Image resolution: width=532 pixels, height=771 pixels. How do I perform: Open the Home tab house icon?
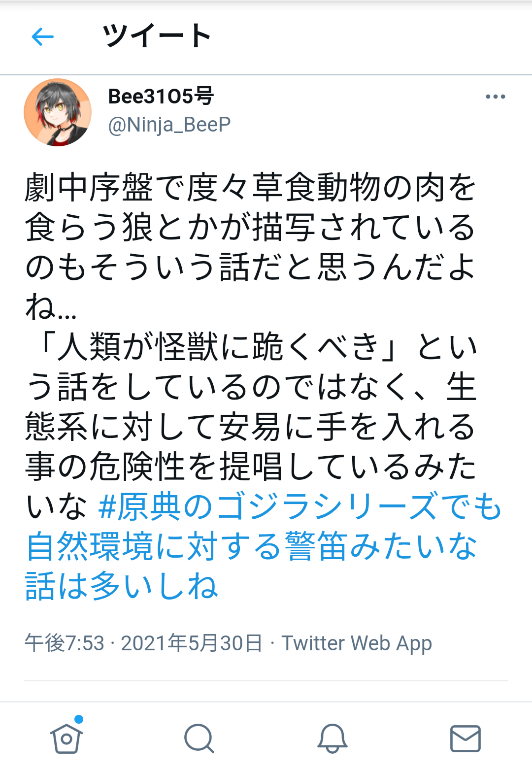point(66,738)
